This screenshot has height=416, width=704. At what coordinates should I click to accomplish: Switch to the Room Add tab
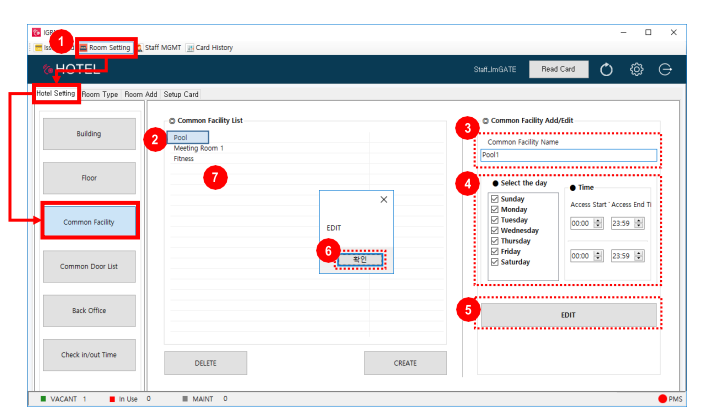[141, 94]
